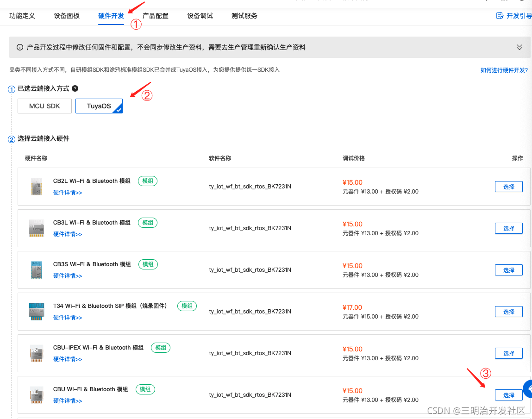532x419 pixels.
Task: Open the floating customer support icon
Action: [528, 389]
